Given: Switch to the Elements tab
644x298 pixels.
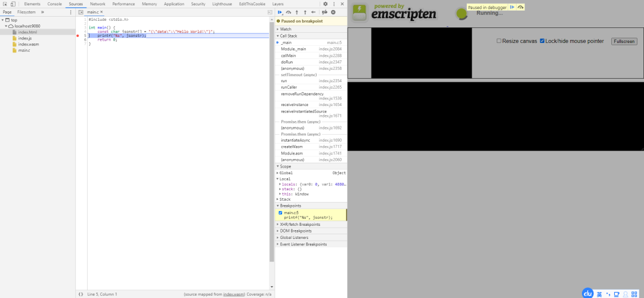Looking at the screenshot, I should pos(32,4).
